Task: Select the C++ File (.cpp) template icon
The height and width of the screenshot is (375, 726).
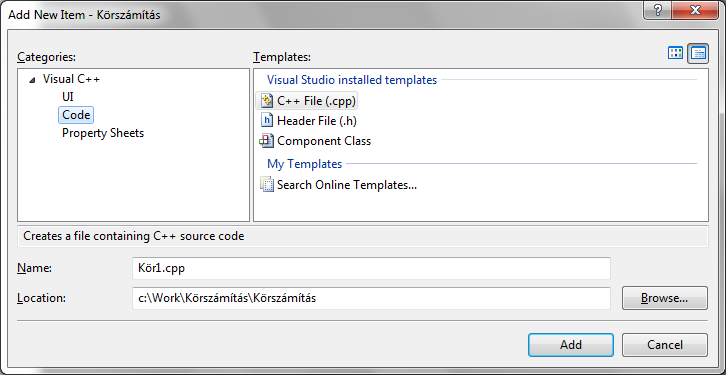Action: tap(267, 100)
